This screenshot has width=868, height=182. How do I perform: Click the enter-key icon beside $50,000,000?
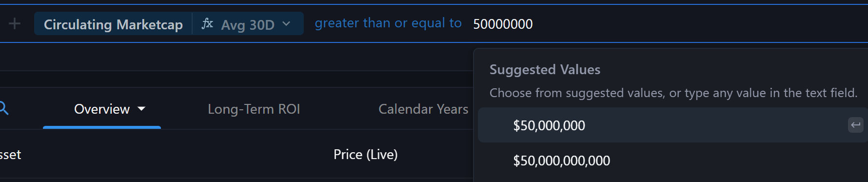point(855,125)
